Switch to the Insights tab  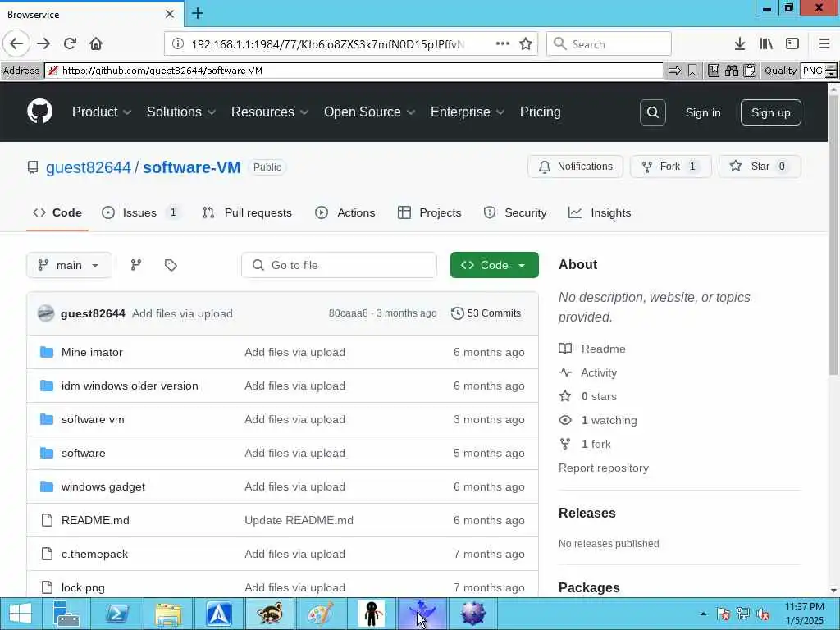[600, 212]
